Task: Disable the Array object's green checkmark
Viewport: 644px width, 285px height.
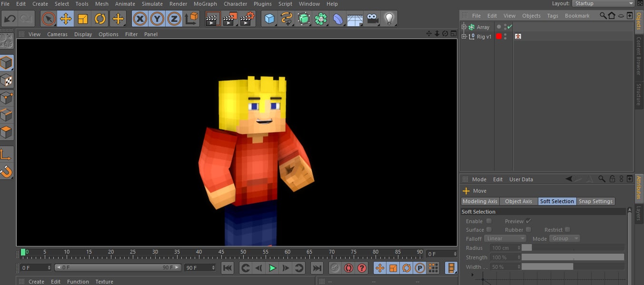Action: tap(510, 27)
